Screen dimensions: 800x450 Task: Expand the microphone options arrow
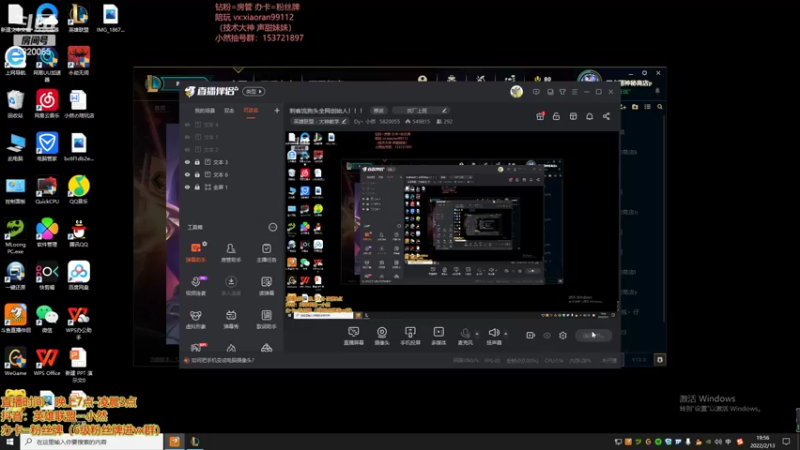coord(477,334)
